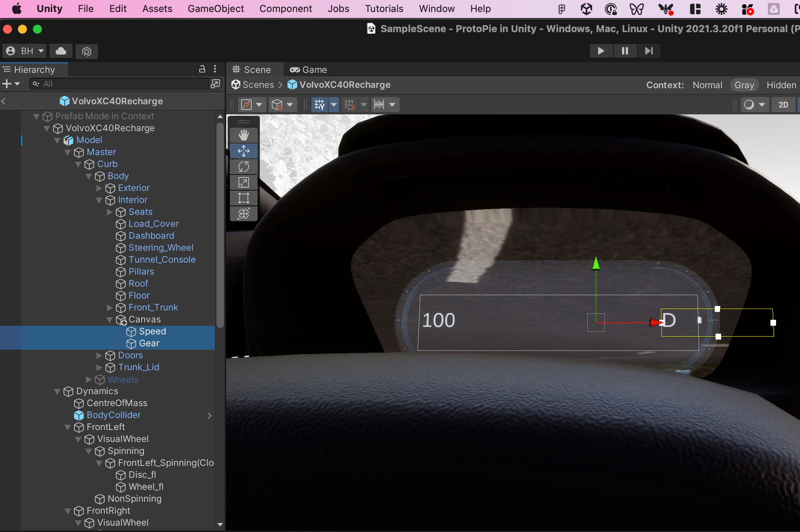This screenshot has height=532, width=800.
Task: Open the BH account dropdown
Action: tap(25, 51)
